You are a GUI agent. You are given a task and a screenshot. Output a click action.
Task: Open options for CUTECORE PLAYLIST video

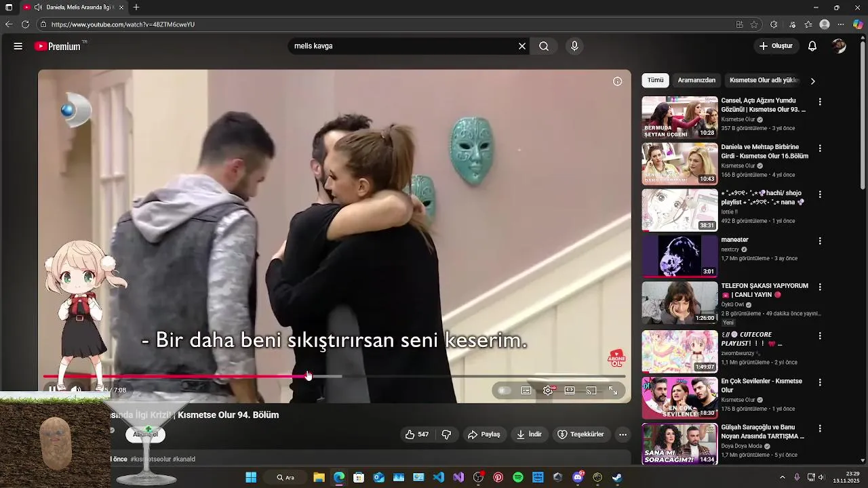pyautogui.click(x=820, y=335)
